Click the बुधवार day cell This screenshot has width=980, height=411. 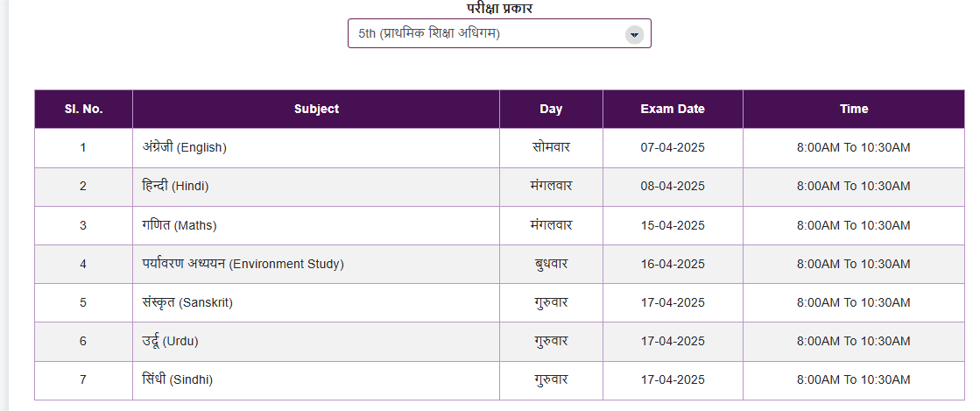(551, 264)
